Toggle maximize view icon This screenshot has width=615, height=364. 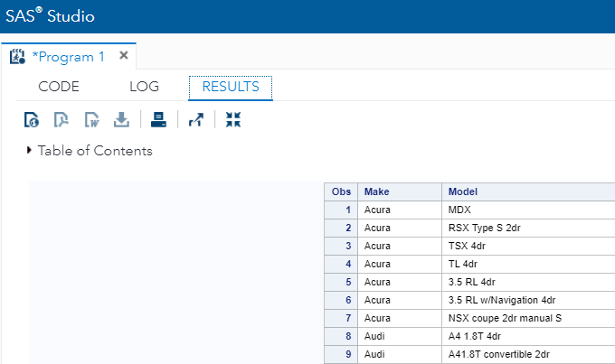[233, 119]
